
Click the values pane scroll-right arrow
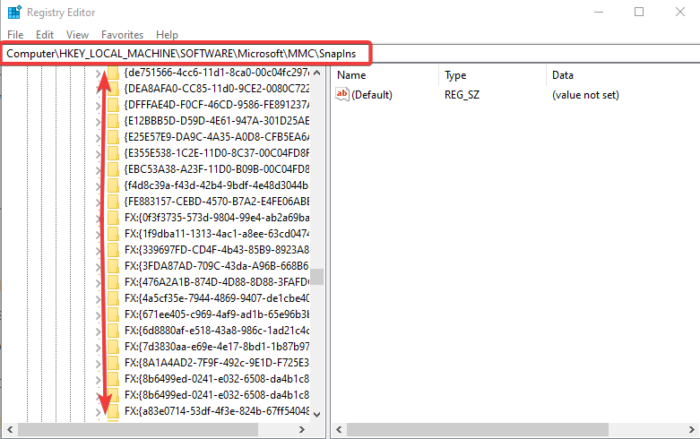click(x=692, y=430)
